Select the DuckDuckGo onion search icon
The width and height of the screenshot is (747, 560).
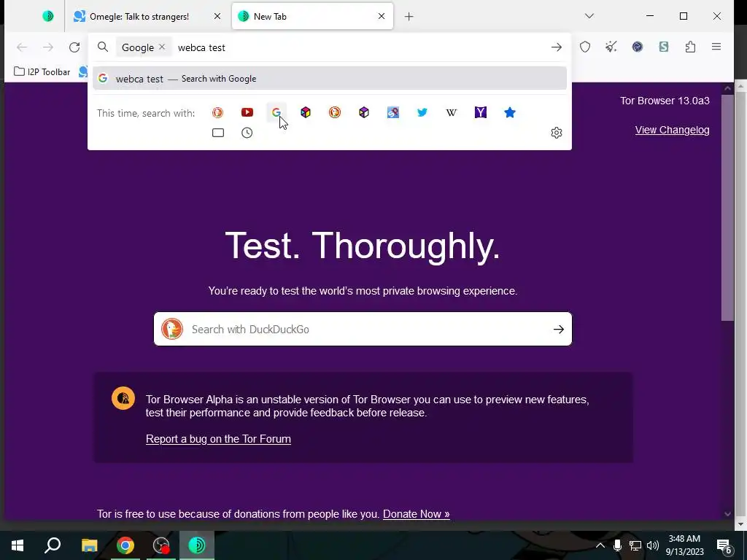coord(335,112)
